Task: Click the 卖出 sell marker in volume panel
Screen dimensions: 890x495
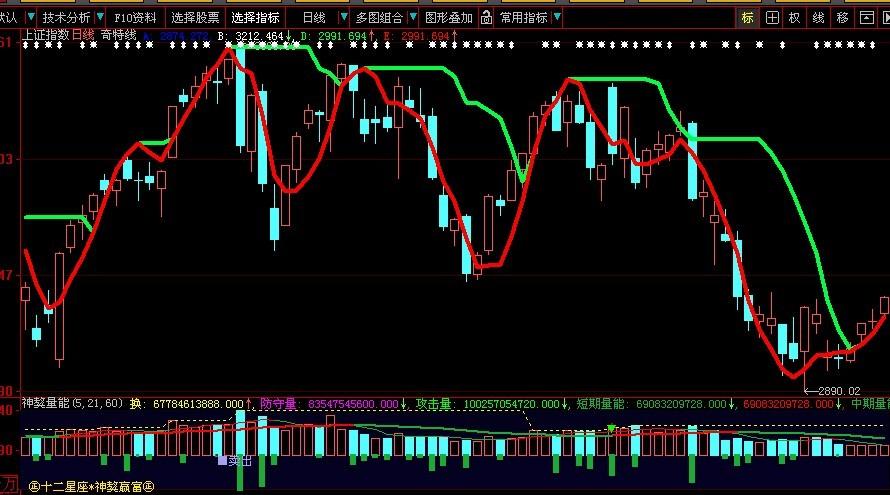Action: (234, 461)
